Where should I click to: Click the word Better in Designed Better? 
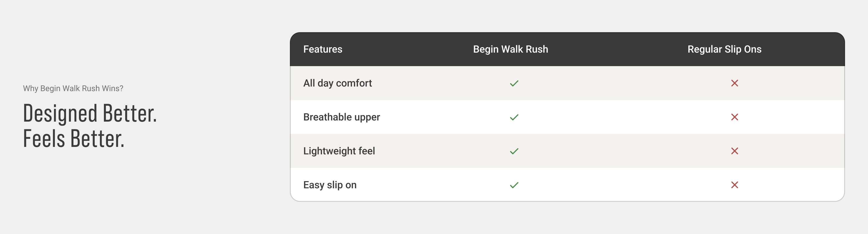click(129, 114)
